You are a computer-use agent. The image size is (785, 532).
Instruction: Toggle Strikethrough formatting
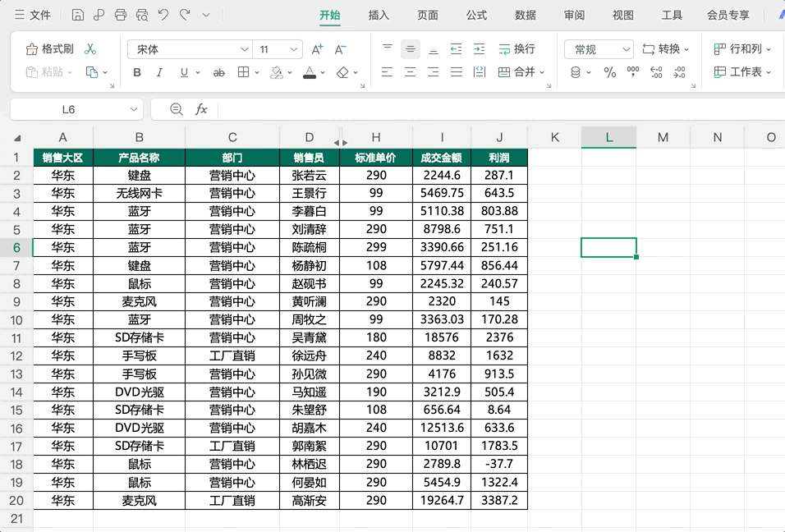click(x=218, y=72)
